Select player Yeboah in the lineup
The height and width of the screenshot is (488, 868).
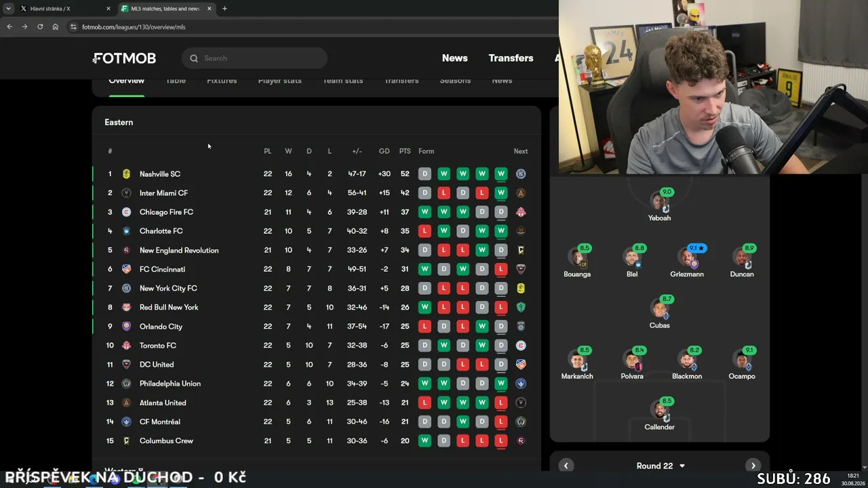click(659, 205)
